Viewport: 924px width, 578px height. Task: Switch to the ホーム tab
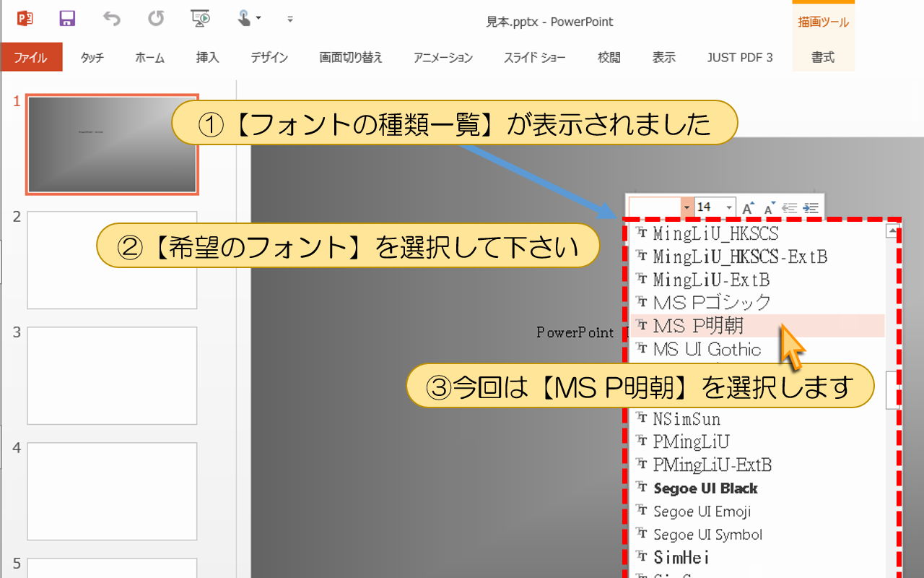point(149,58)
